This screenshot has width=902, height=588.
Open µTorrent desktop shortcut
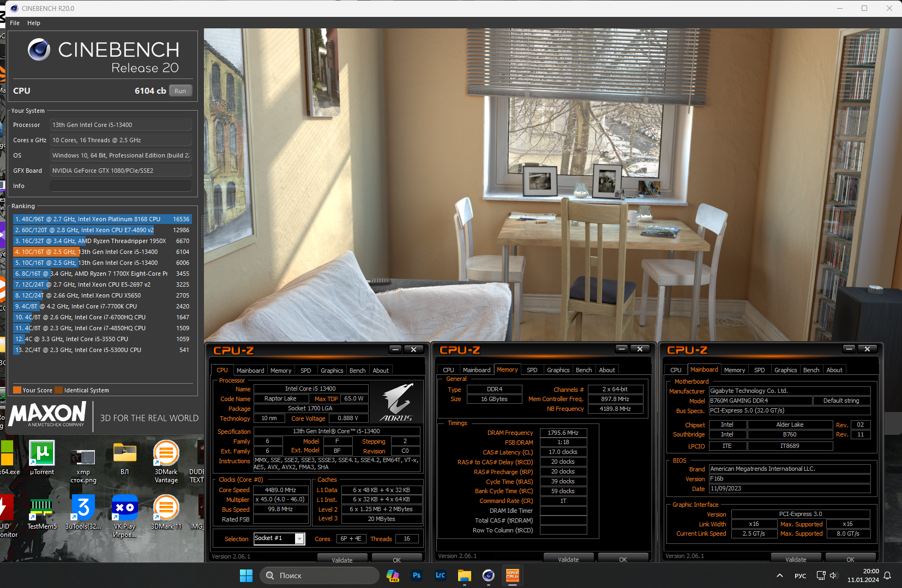point(42,458)
